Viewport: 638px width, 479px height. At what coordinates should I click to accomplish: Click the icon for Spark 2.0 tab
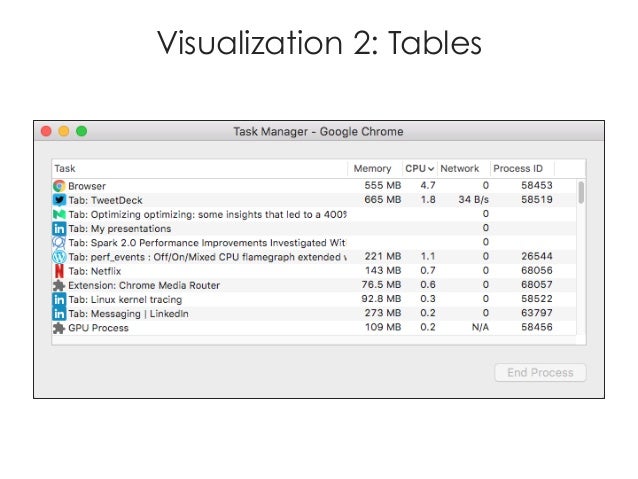[x=59, y=242]
